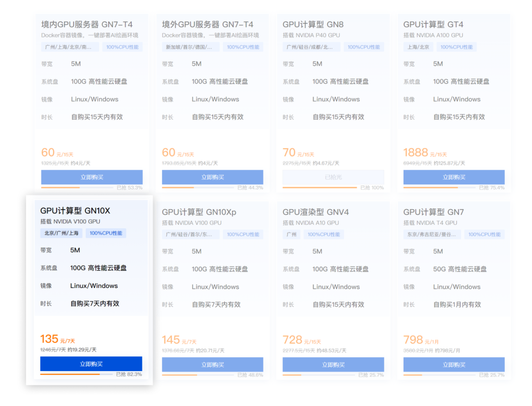Screen dimensions: 532x406
Task: Select the GPU计算型 GN10Xp title
Action: tap(199, 212)
